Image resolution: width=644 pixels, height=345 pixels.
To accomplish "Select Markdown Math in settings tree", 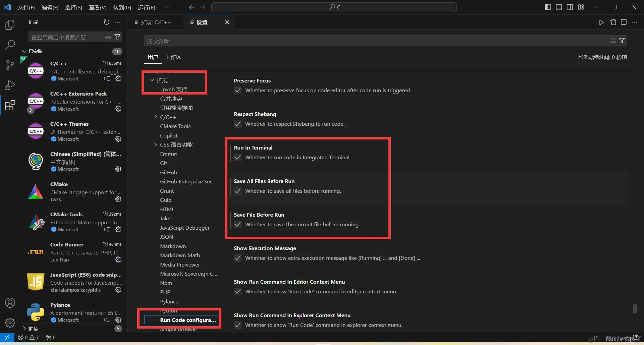I will [180, 255].
